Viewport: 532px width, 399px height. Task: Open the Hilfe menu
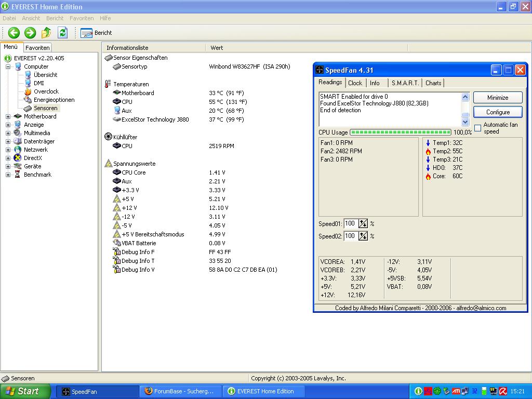pyautogui.click(x=105, y=18)
